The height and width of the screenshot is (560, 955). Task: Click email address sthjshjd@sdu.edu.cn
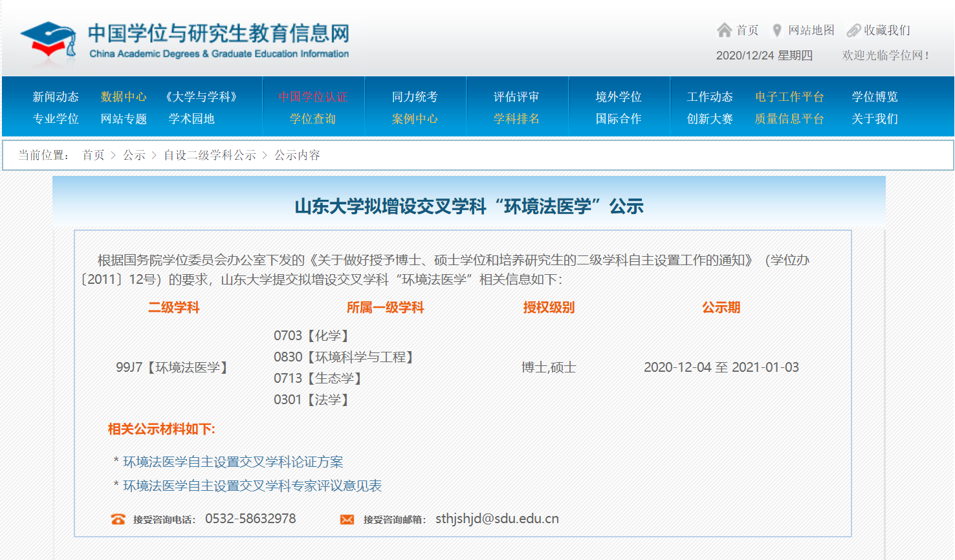497,519
